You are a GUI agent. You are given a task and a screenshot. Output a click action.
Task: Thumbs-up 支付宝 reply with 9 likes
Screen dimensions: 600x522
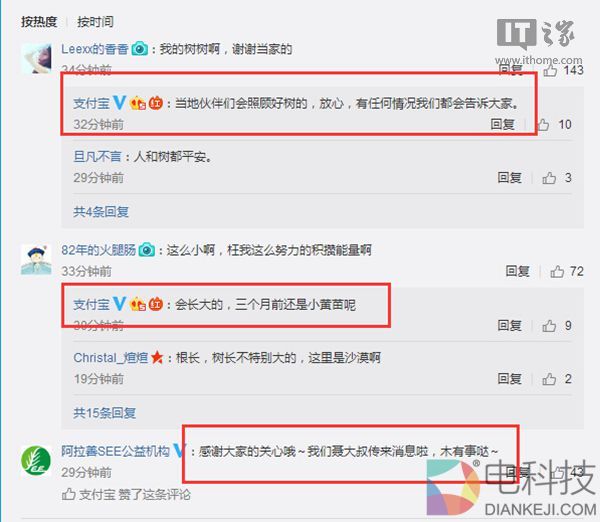pos(549,326)
